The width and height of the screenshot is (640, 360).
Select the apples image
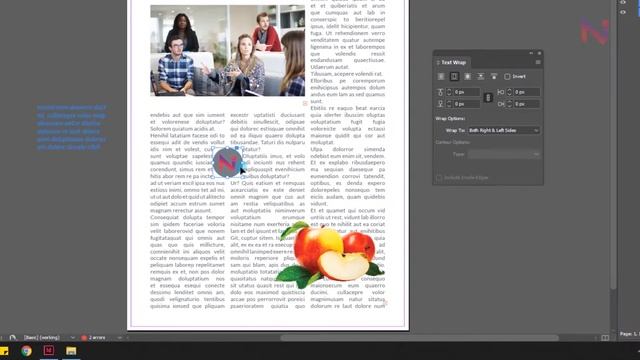330,254
